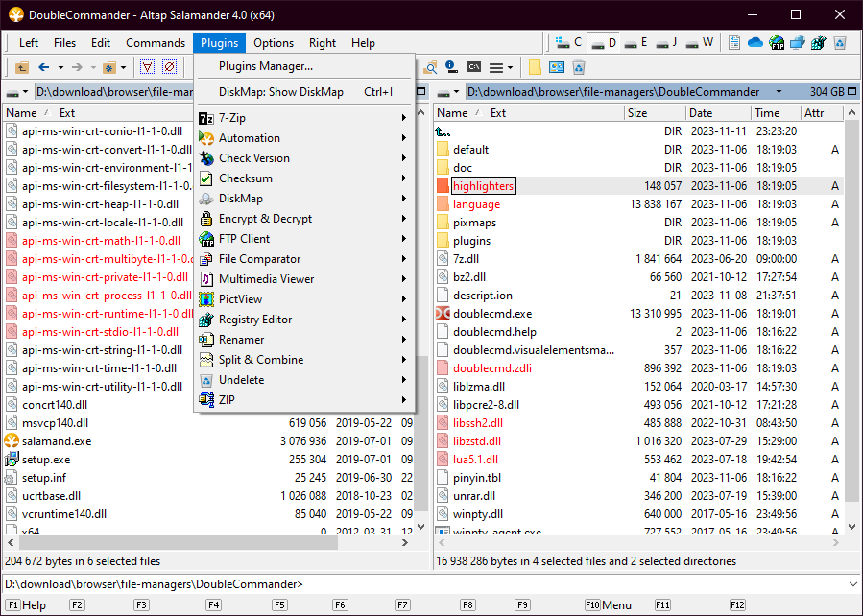Click the find files magnifier icon
This screenshot has width=863, height=616.
pos(431,67)
